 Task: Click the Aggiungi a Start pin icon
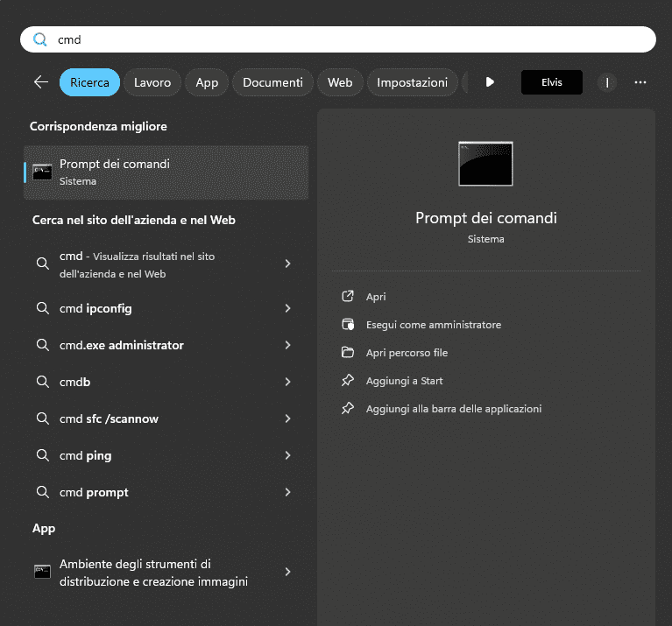pyautogui.click(x=348, y=381)
